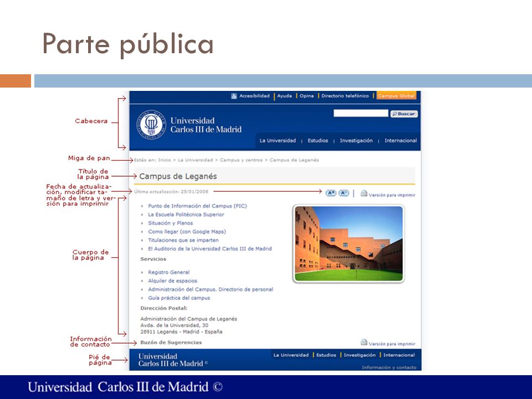The width and height of the screenshot is (532, 399).
Task: Open Internacional in footer
Action: tap(399, 355)
